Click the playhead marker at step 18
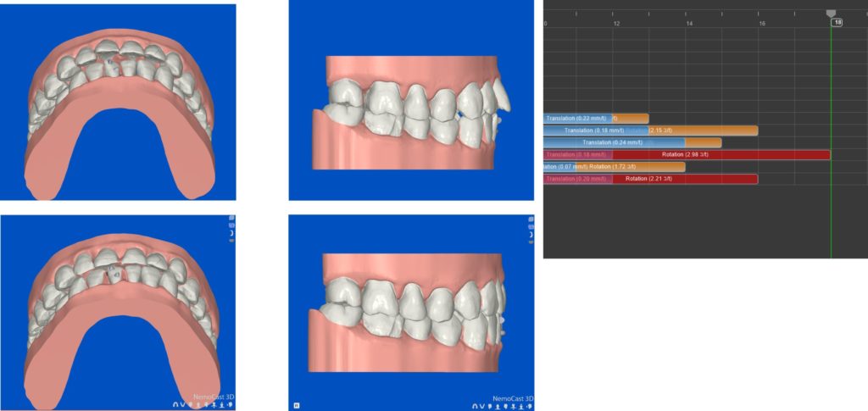 (x=832, y=15)
